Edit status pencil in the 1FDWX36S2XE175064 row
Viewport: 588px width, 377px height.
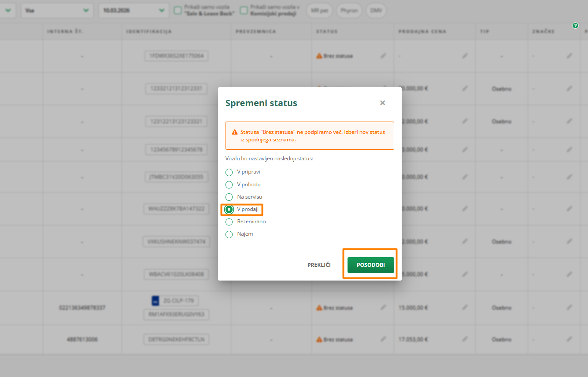[x=383, y=56]
